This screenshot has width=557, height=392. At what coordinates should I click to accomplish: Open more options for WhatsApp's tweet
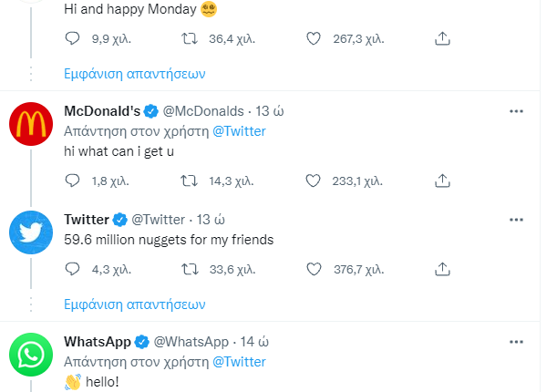[x=516, y=342]
